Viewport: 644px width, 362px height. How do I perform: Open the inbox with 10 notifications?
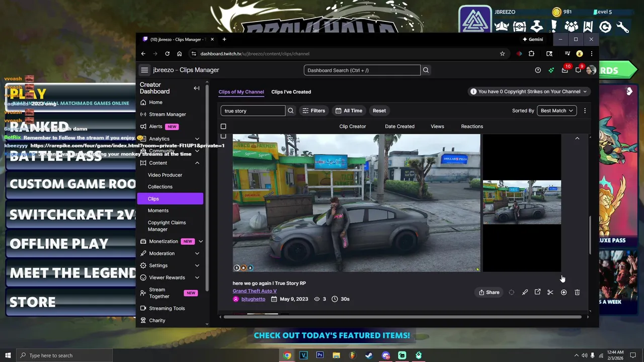(565, 70)
